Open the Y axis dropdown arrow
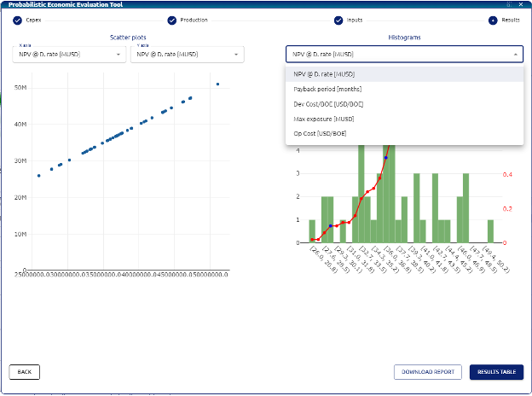The width and height of the screenshot is (532, 396). [236, 55]
